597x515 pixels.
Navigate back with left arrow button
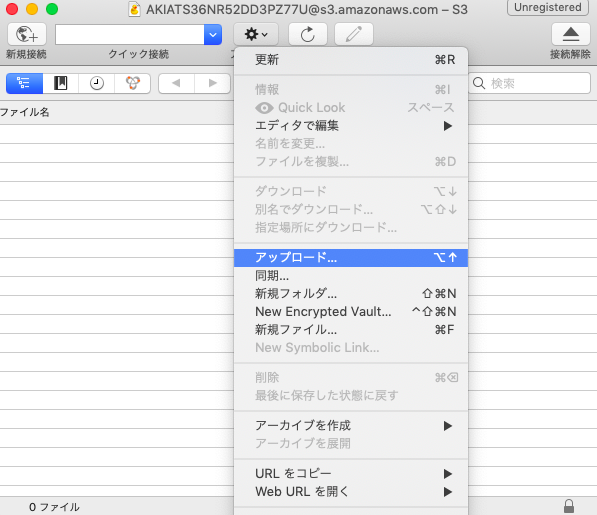[176, 83]
